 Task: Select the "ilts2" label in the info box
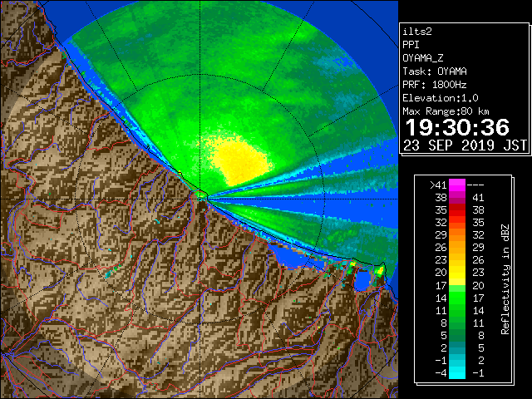coord(417,32)
